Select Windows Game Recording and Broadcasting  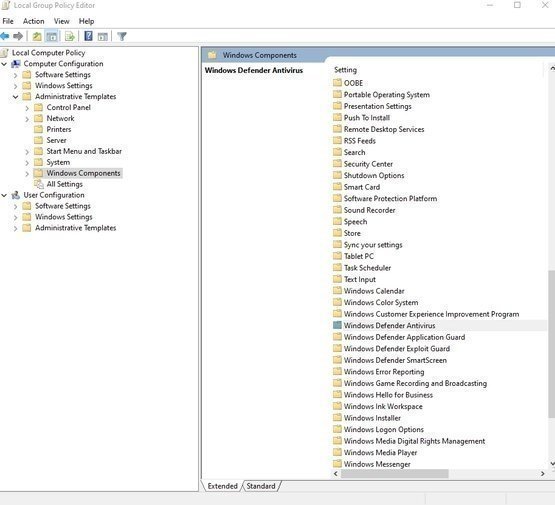point(415,383)
